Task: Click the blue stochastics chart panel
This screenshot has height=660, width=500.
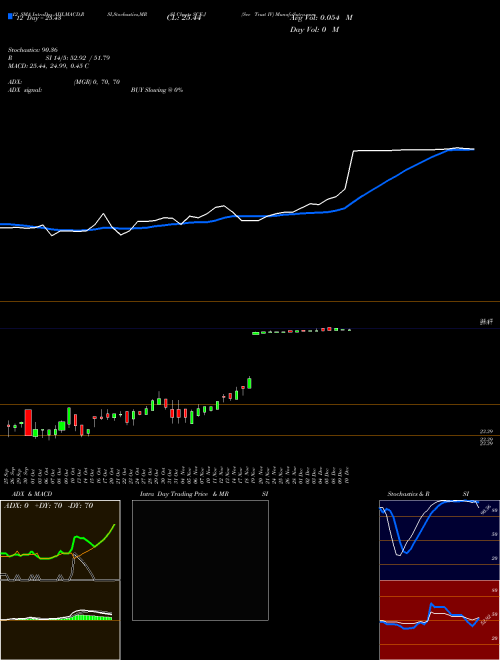Action: tap(439, 540)
